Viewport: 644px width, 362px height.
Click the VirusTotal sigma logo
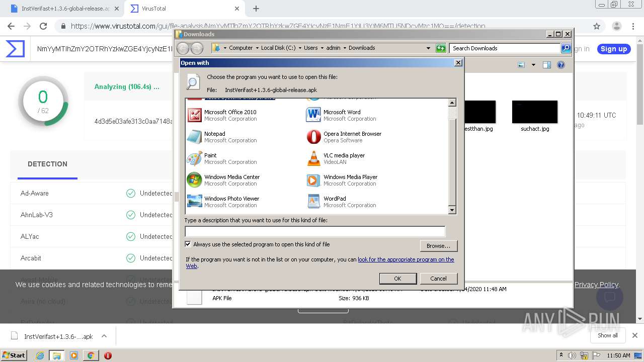[15, 49]
